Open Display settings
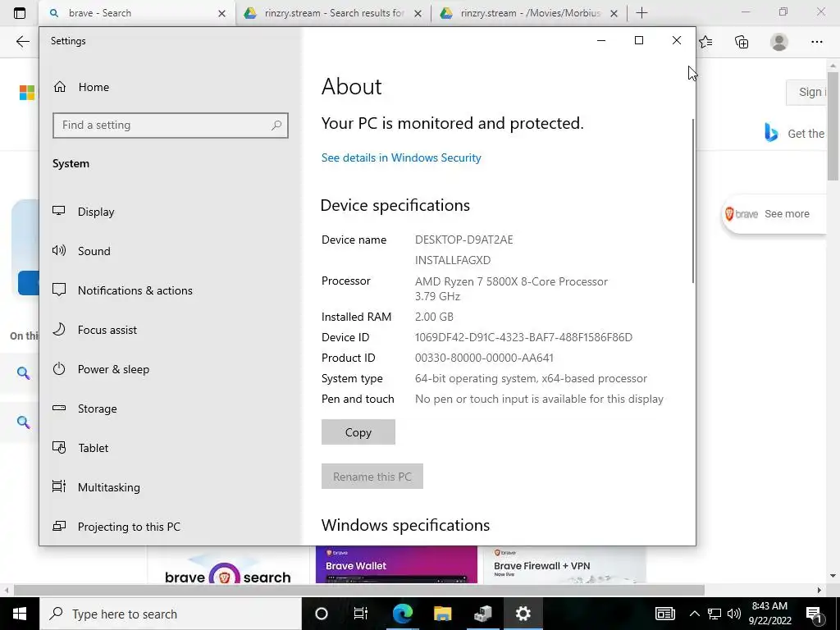 84,212
